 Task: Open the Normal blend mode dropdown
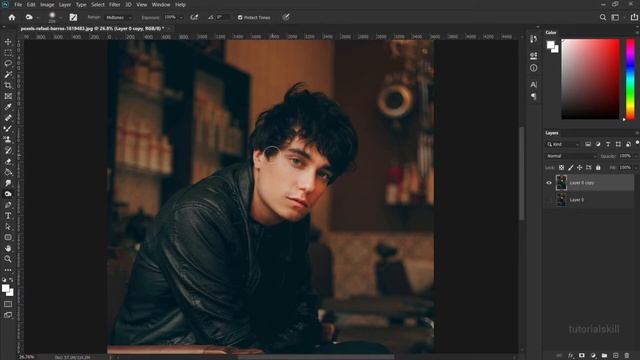(x=571, y=156)
